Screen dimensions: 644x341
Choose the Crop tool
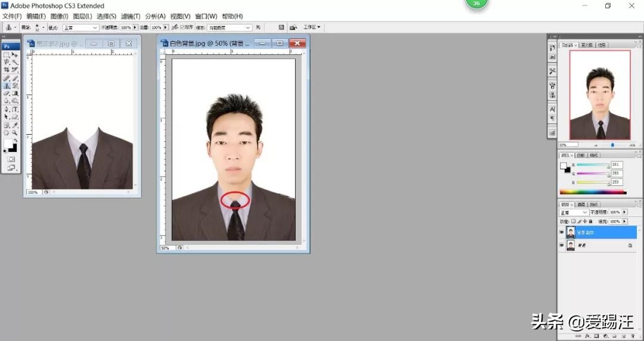click(7, 70)
